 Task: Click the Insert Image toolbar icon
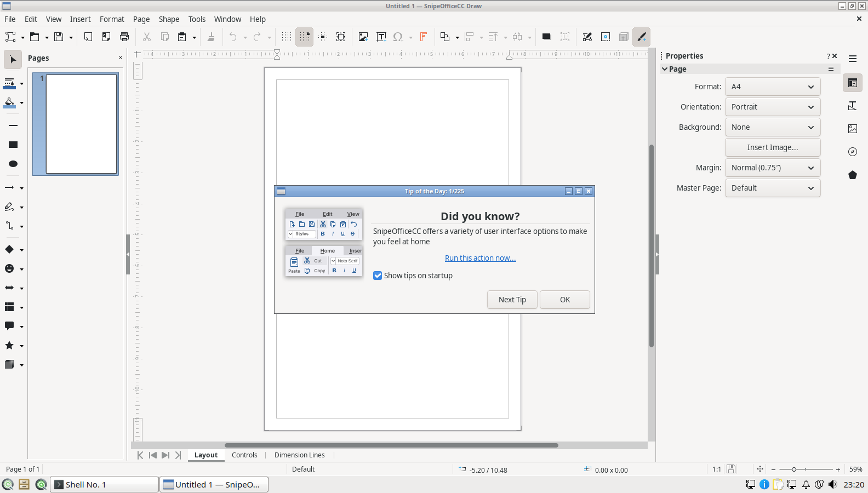pos(363,37)
